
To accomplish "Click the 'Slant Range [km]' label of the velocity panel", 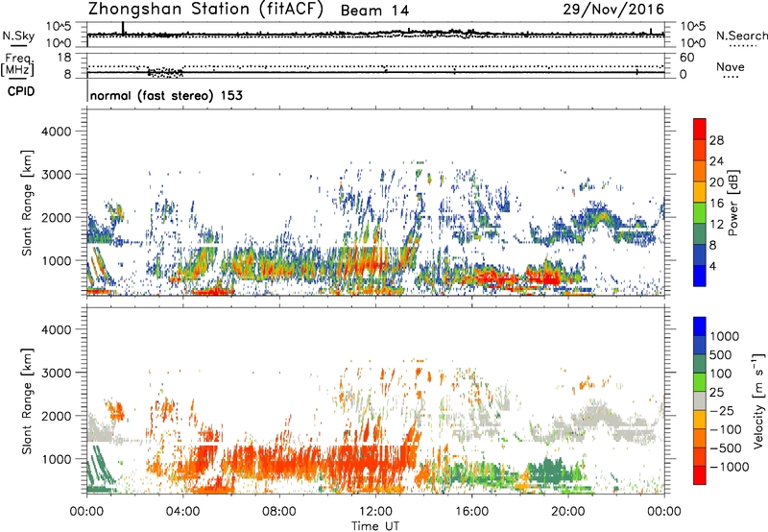I will (27, 401).
